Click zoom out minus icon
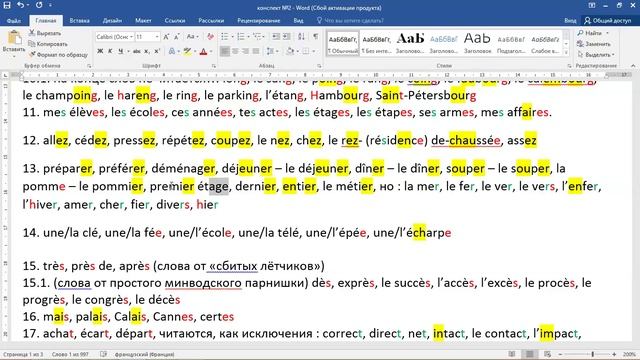 (560, 354)
